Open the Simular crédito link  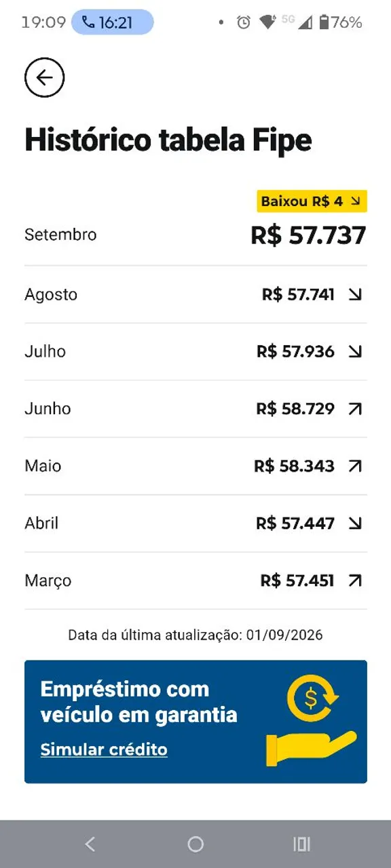(104, 749)
